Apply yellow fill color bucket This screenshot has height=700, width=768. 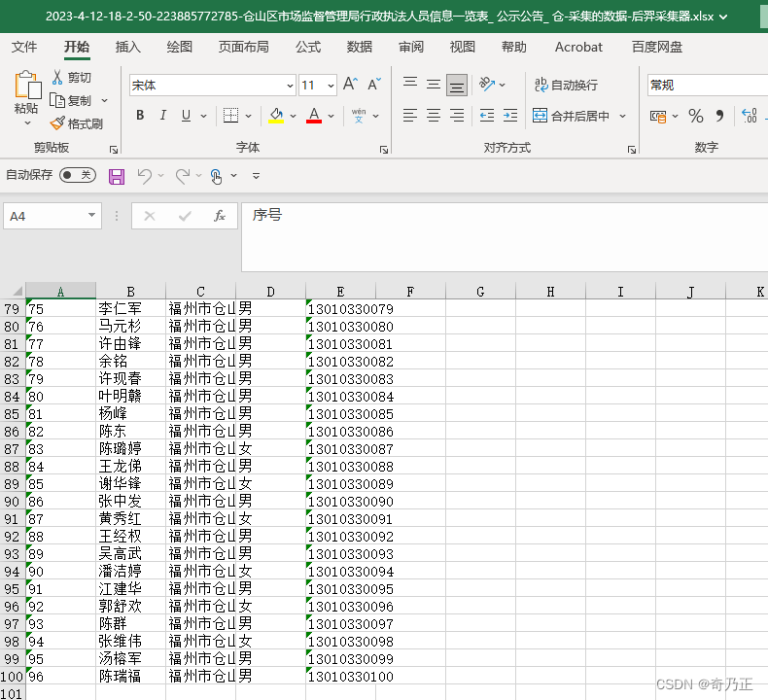pyautogui.click(x=276, y=116)
